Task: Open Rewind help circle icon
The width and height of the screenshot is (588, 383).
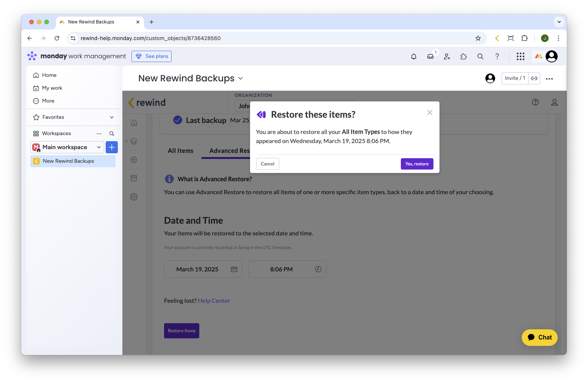Action: [x=535, y=102]
